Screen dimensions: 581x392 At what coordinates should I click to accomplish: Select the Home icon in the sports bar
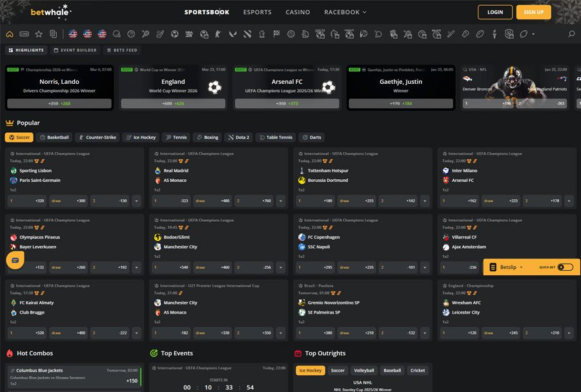[x=9, y=34]
